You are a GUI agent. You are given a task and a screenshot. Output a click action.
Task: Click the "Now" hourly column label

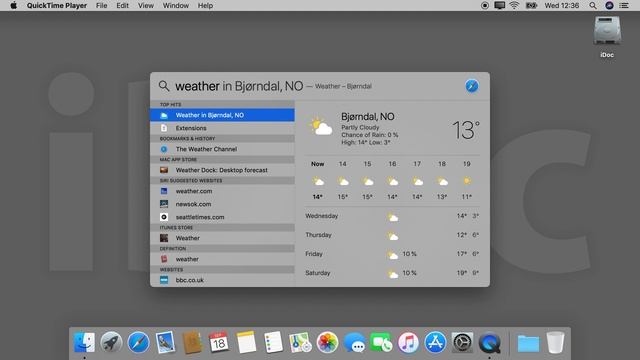click(318, 164)
